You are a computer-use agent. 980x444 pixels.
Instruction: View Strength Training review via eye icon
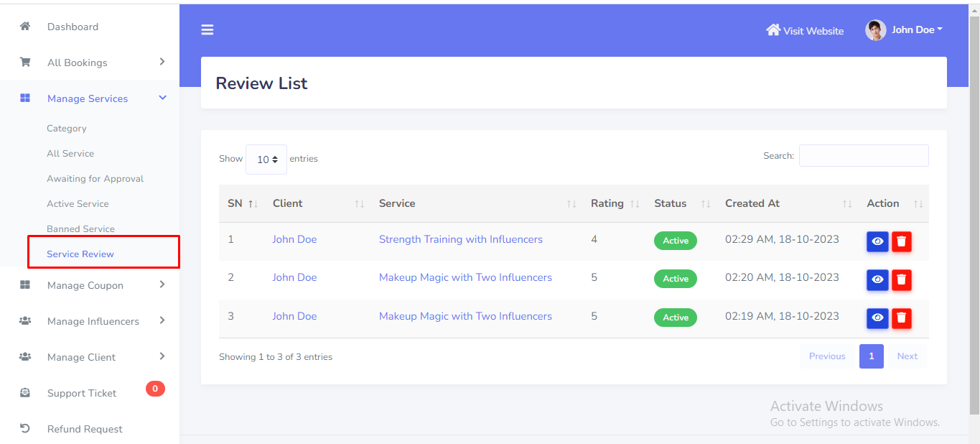coord(877,241)
